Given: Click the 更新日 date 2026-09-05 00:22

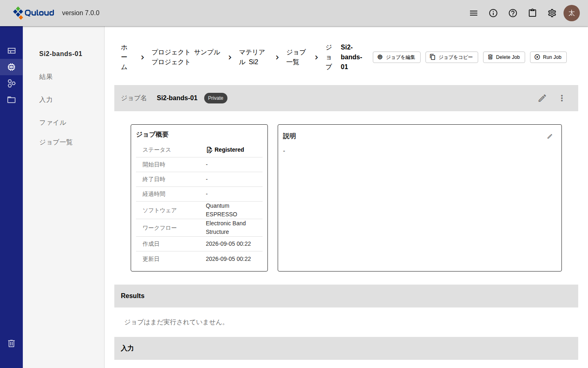Looking at the screenshot, I should (x=228, y=259).
